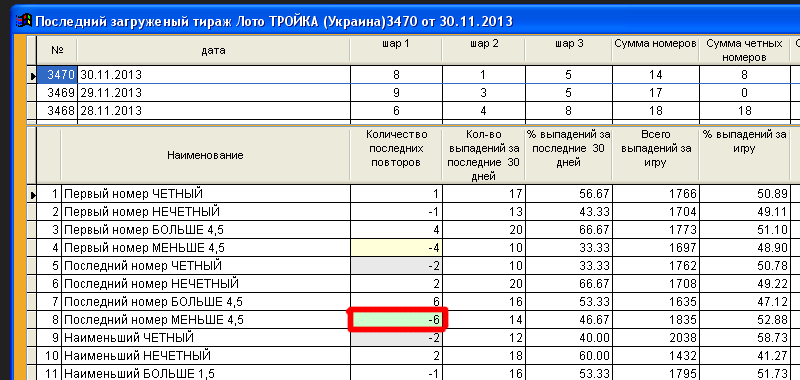This screenshot has width=800, height=380.
Task: Click the № column header
Action: click(x=57, y=50)
